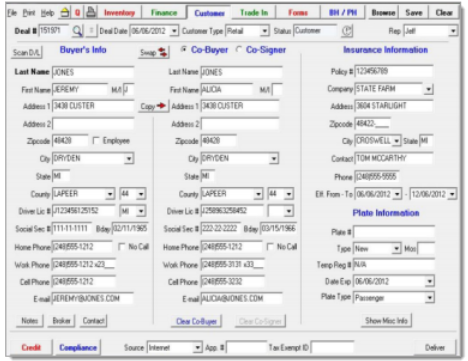The image size is (468, 361).
Task: Click the Temp Reg # field
Action: click(393, 265)
